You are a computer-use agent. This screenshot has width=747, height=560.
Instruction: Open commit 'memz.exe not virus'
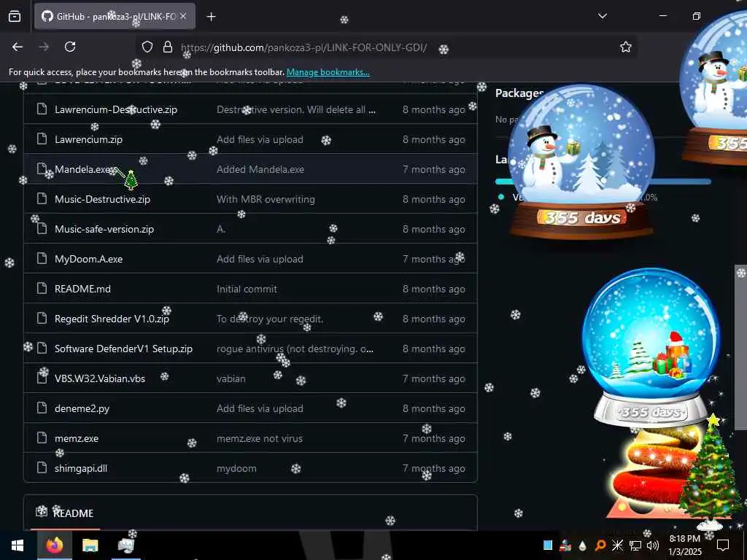coord(260,438)
